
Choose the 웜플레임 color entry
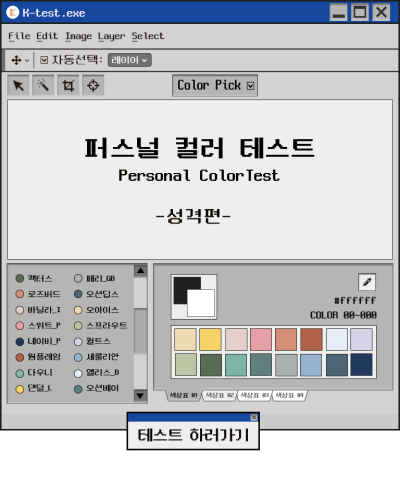[38, 357]
